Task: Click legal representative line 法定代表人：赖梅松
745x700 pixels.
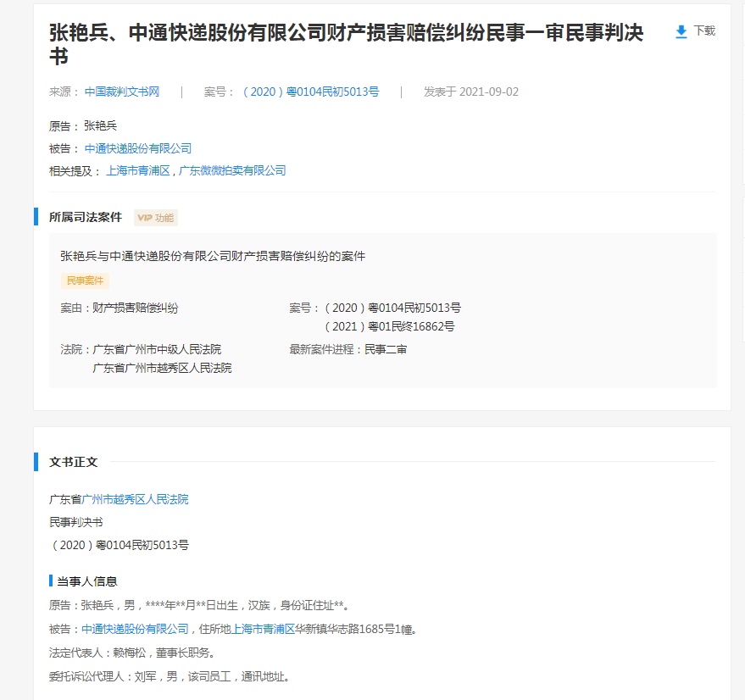Action: (133, 653)
